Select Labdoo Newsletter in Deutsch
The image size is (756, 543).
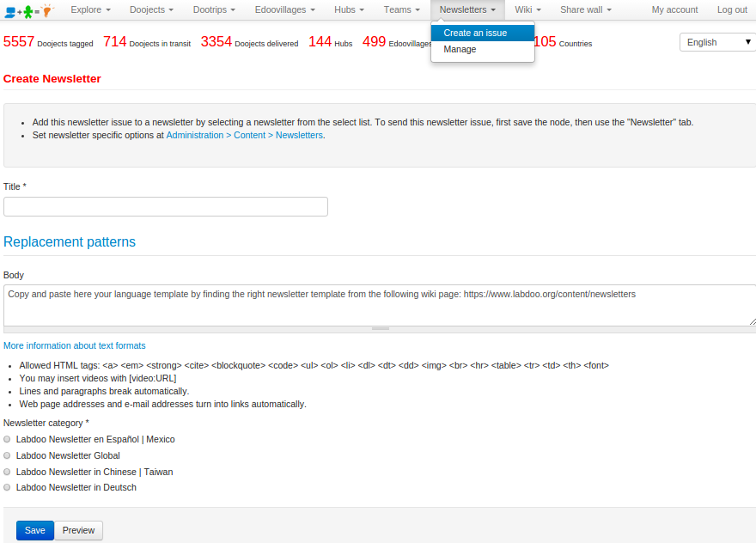[x=7, y=487]
